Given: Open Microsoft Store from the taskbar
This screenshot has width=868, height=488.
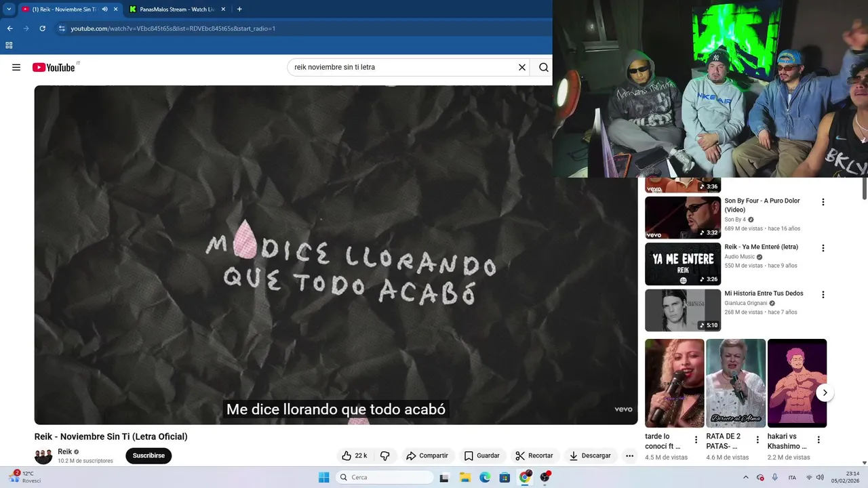Looking at the screenshot, I should [x=505, y=477].
